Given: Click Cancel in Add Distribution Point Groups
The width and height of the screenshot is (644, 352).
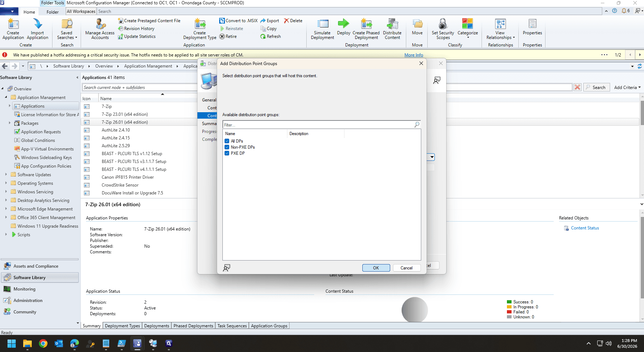Looking at the screenshot, I should (407, 268).
